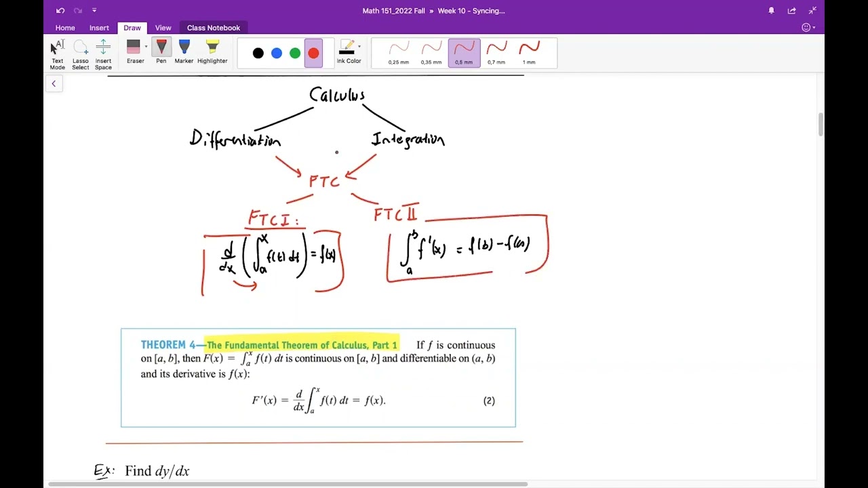
Task: Choose the green ink color
Action: 295,53
